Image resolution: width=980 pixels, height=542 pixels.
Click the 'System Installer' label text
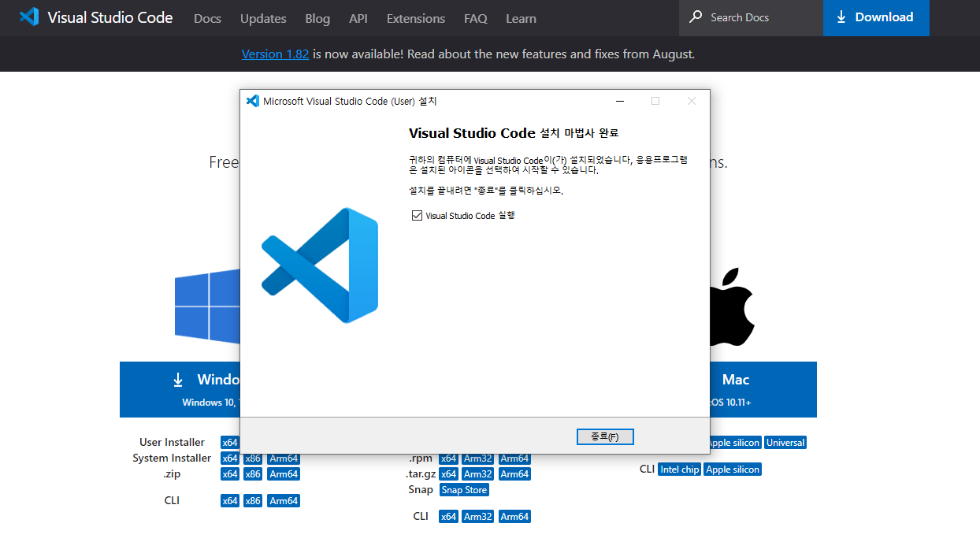click(x=172, y=458)
